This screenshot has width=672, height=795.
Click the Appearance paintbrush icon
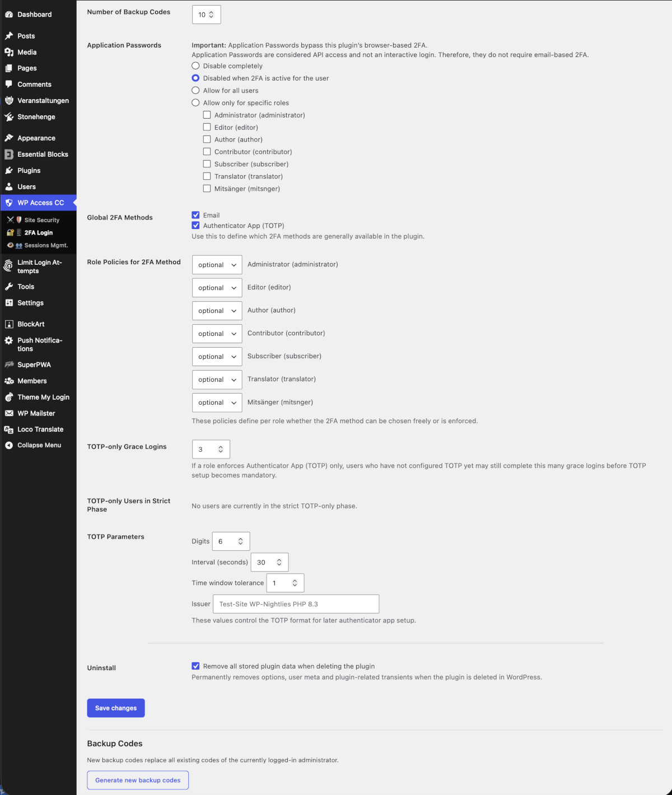9,138
